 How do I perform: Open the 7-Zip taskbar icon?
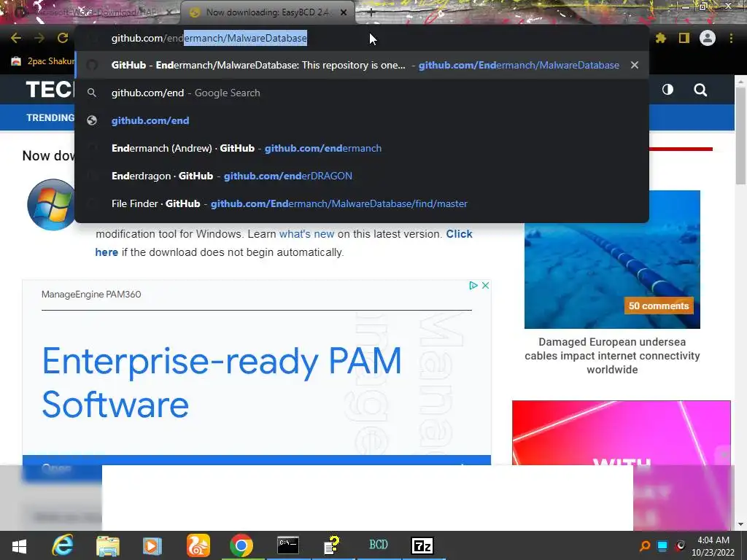pyautogui.click(x=422, y=545)
